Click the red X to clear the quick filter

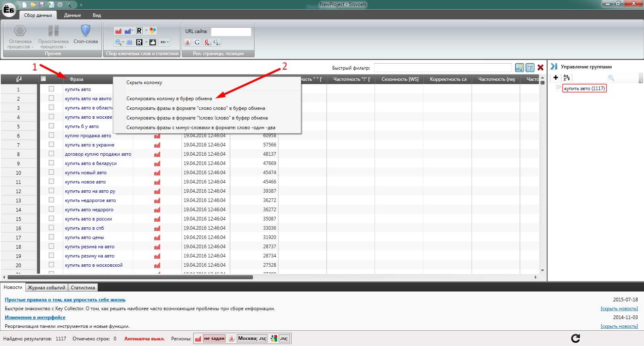pos(540,68)
